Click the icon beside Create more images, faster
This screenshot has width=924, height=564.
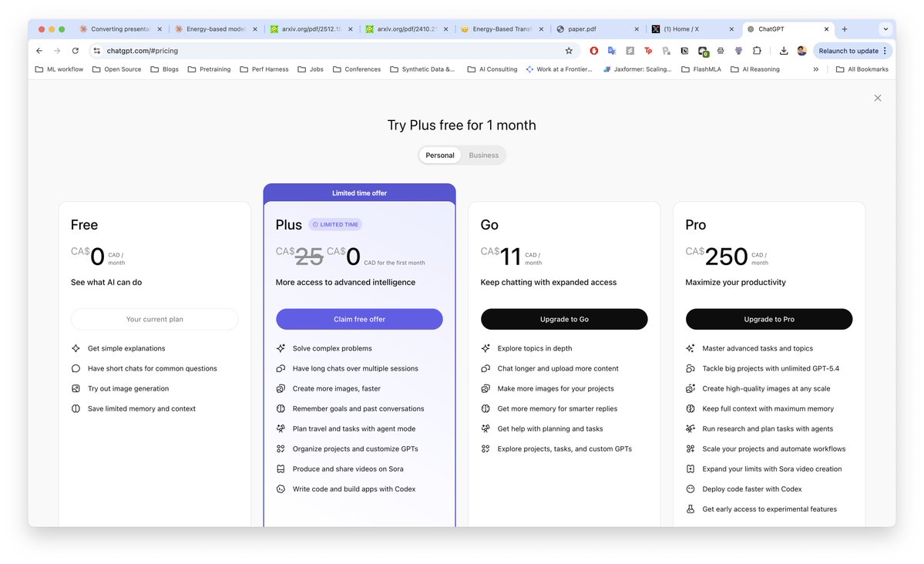[x=281, y=388]
